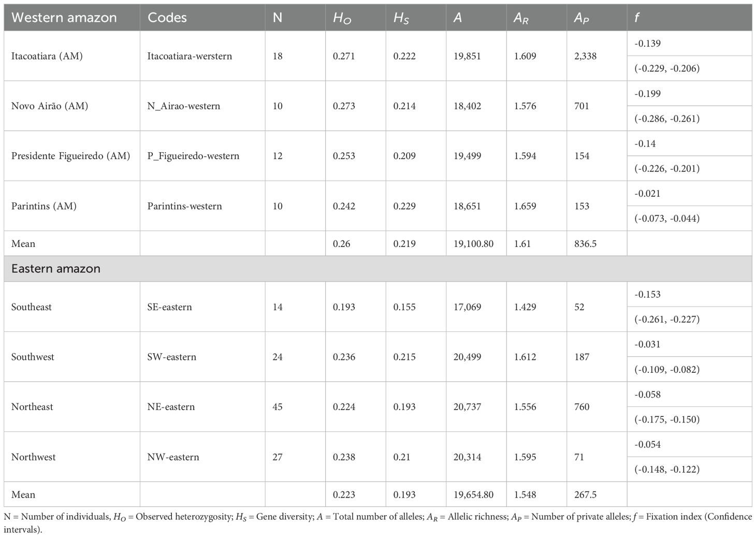The width and height of the screenshot is (756, 538).
Task: Select the "N_Airao-western" code cell
Action: pos(183,106)
